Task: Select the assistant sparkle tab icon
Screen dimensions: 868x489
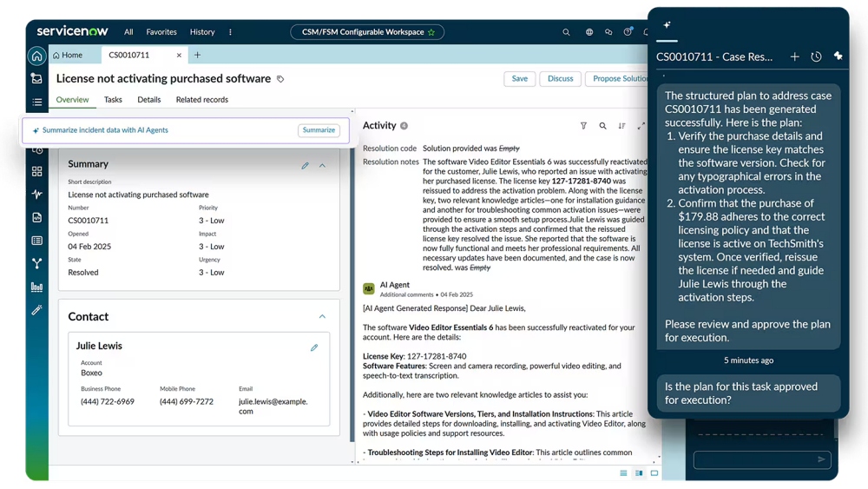Action: [x=667, y=25]
